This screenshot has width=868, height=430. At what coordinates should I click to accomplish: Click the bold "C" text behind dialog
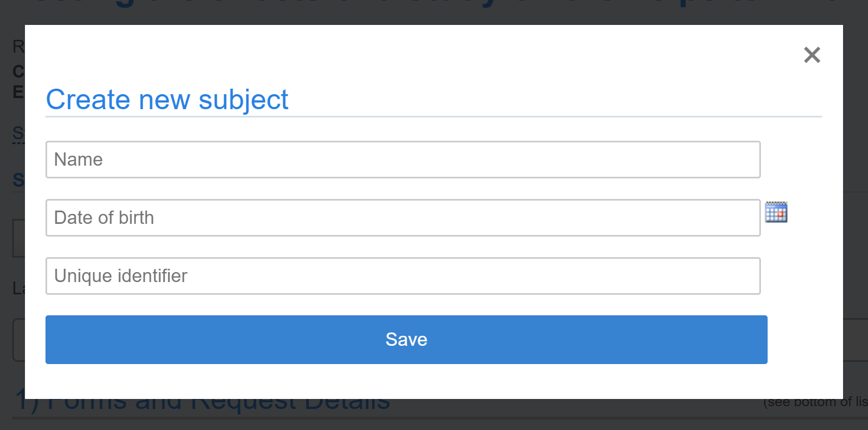pyautogui.click(x=18, y=71)
